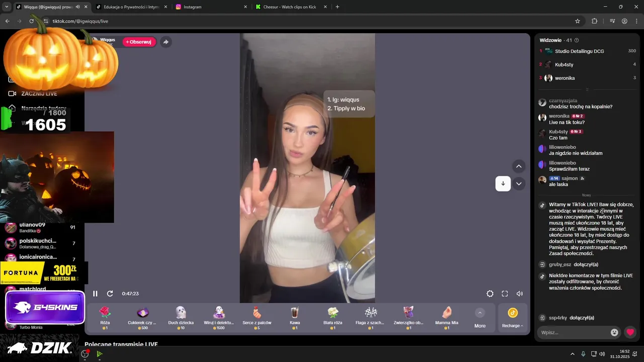Send the Serce z palców gift
The width and height of the screenshot is (644, 362).
coord(257,318)
